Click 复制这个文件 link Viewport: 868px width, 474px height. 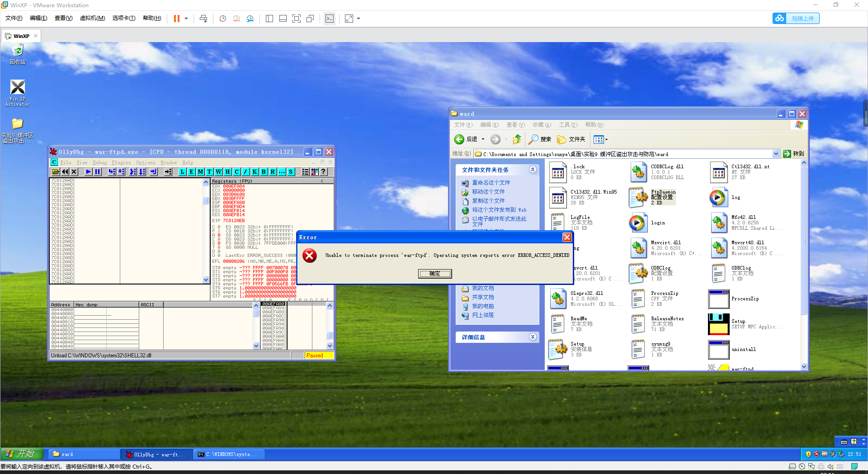pos(488,201)
